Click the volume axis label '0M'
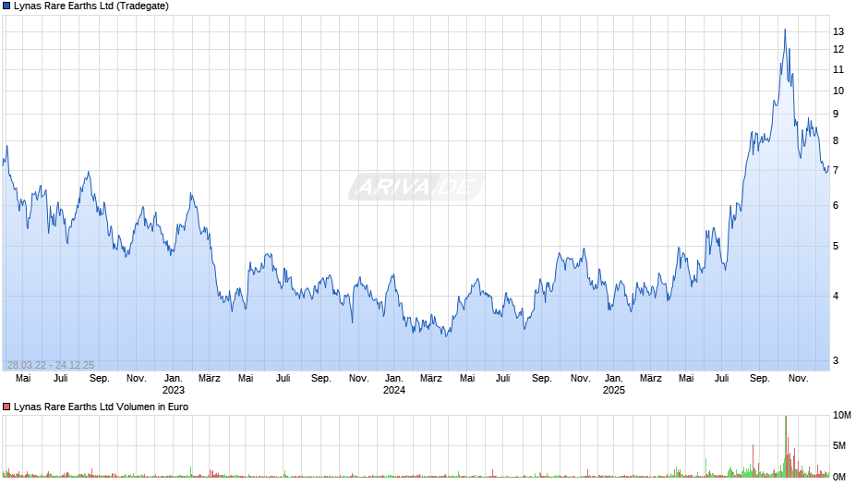This screenshot has height=486, width=868. 839,477
